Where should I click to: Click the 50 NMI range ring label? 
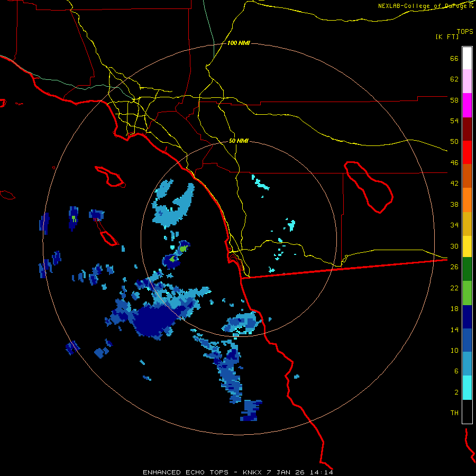239,141
